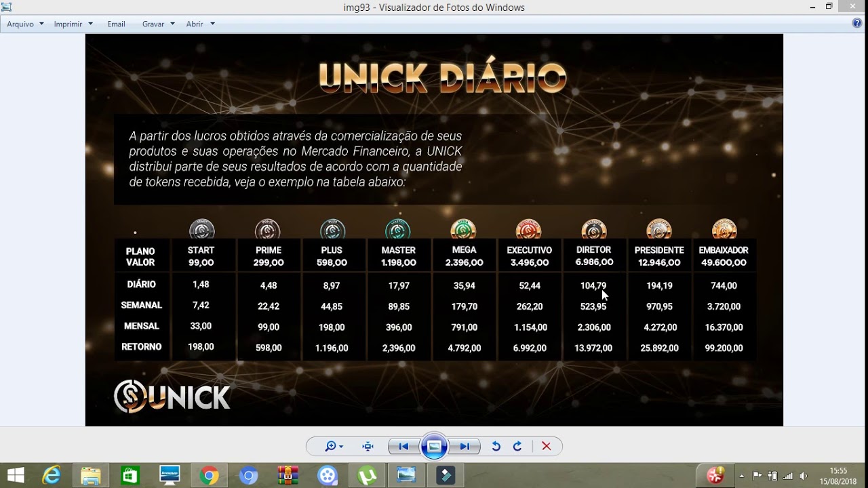The width and height of the screenshot is (868, 488).
Task: Open WinRAR from the taskbar
Action: point(288,475)
